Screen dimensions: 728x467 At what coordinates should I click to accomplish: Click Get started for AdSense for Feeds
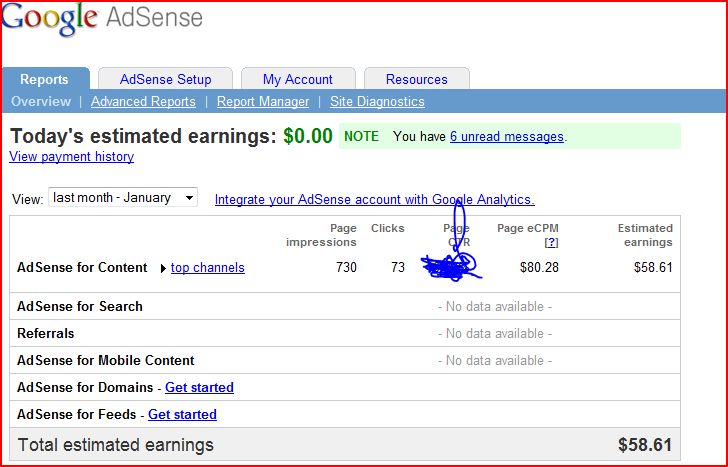coord(182,414)
